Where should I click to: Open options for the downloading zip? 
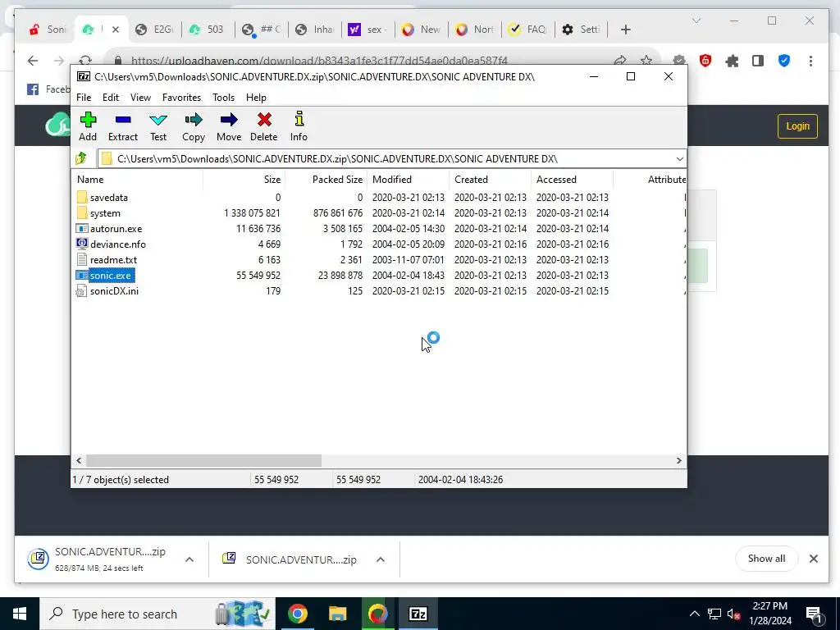189,559
